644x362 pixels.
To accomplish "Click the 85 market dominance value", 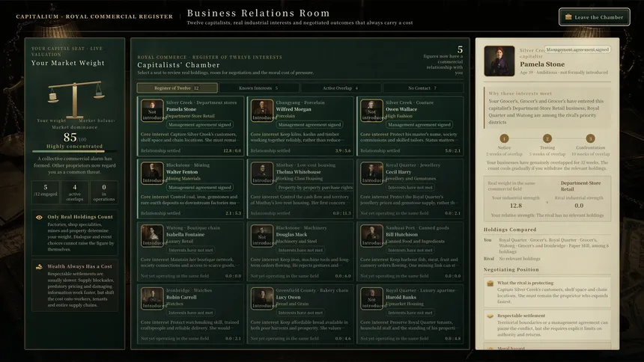I will coord(70,137).
